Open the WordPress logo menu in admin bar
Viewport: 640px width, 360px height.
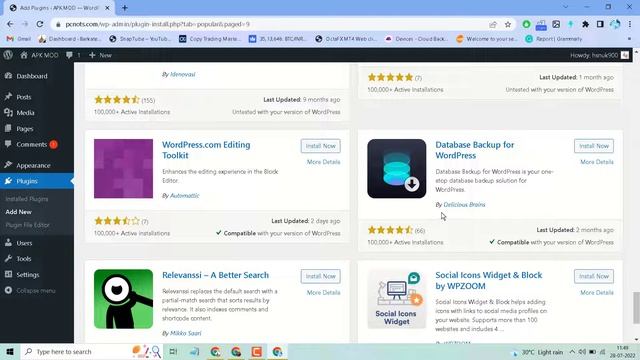tap(8, 55)
